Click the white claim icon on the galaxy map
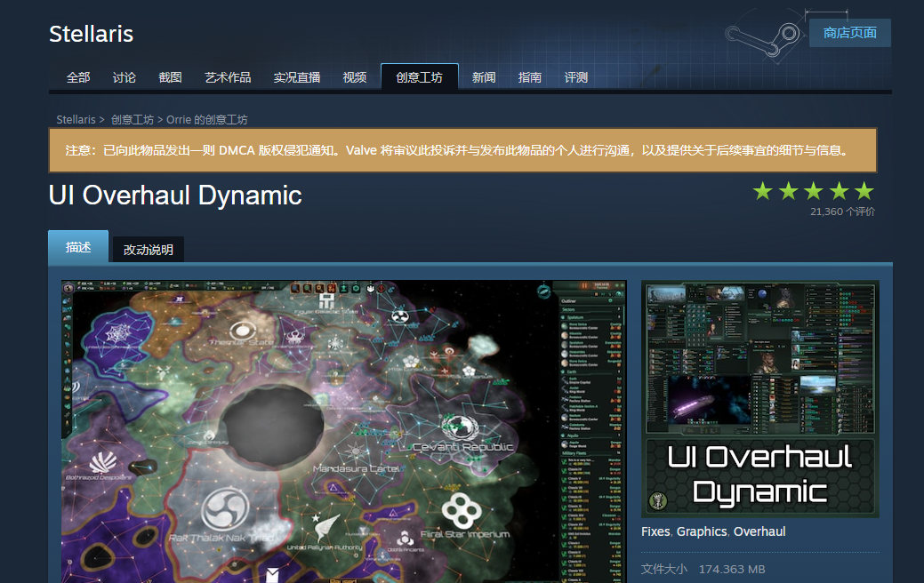 click(x=370, y=291)
